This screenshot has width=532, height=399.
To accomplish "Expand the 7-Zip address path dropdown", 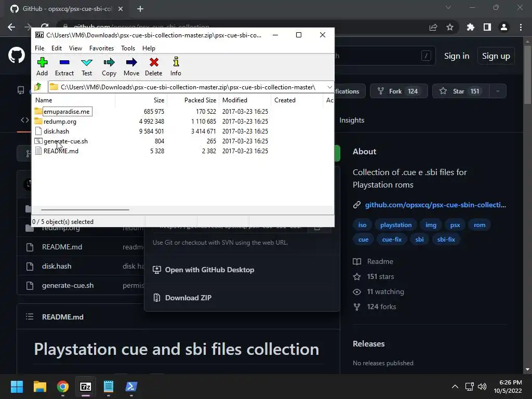I will [x=329, y=87].
